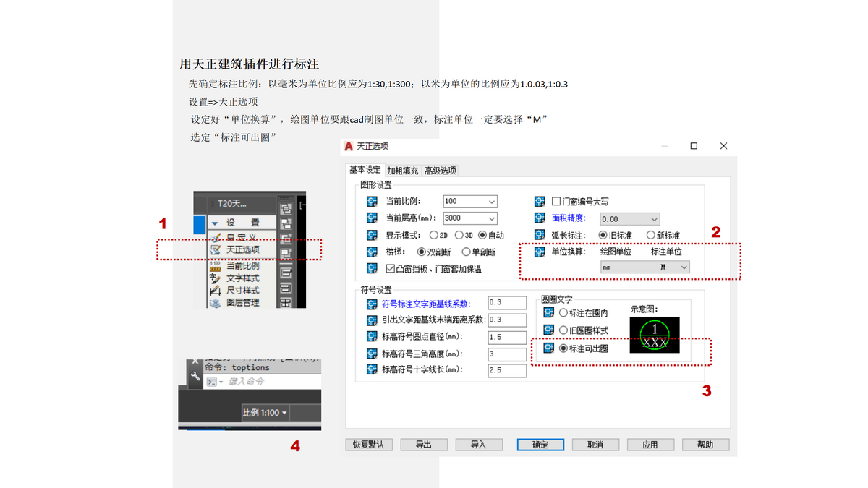The width and height of the screenshot is (868, 488).
Task: Open 尺寸样式 via its icon
Action: coord(214,291)
